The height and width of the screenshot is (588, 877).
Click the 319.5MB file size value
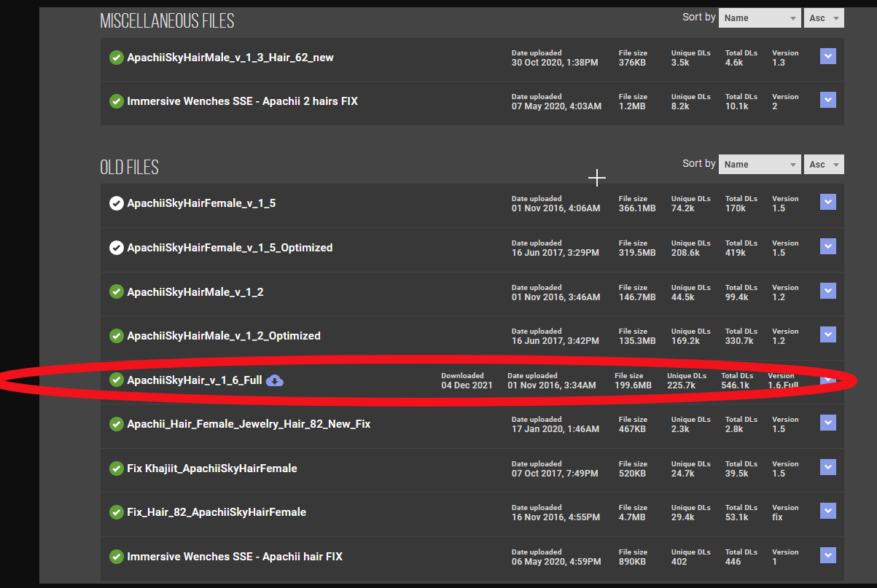(x=637, y=253)
